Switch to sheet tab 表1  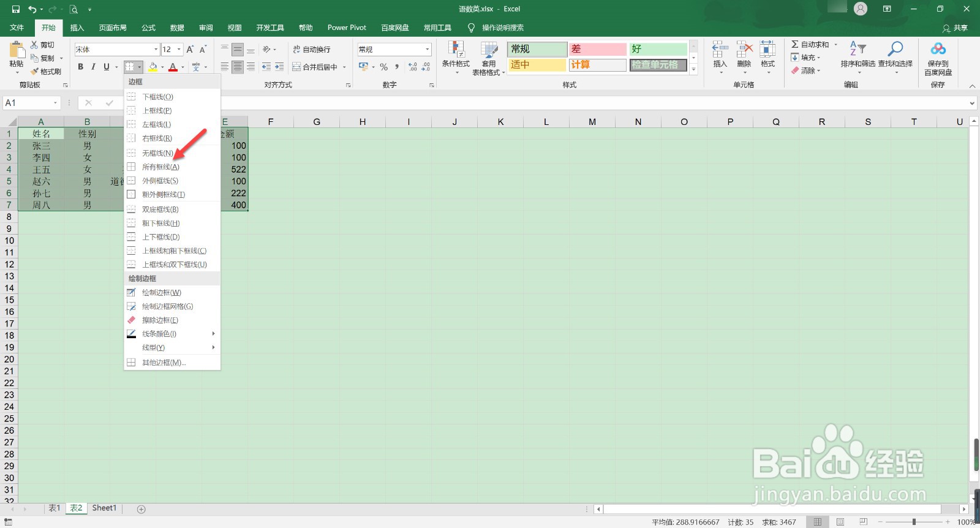coord(55,508)
